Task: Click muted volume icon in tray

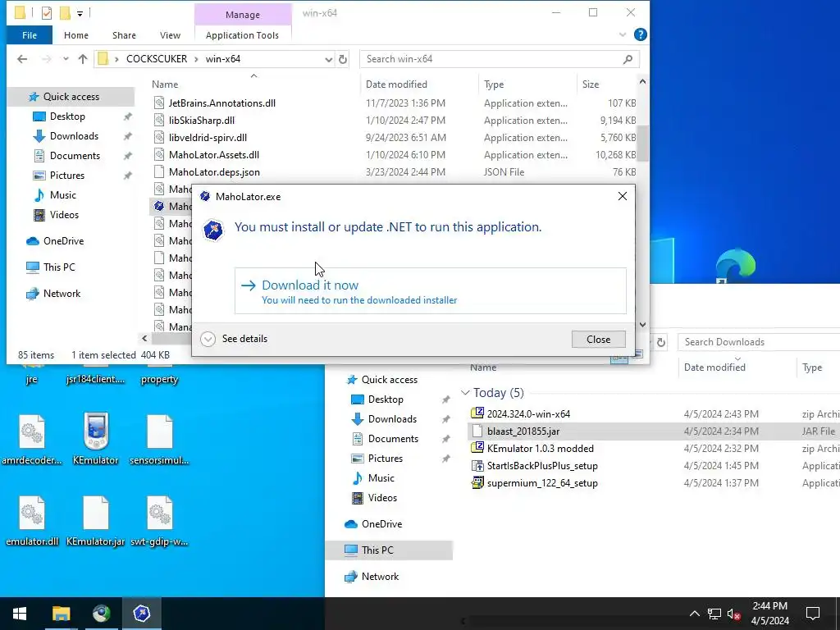Action: 734,614
